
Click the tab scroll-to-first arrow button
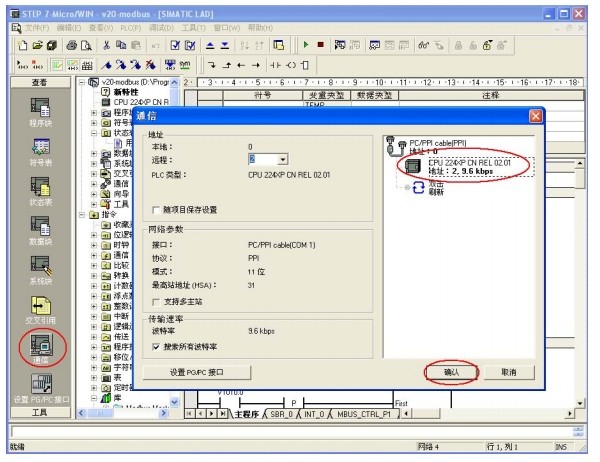point(190,414)
